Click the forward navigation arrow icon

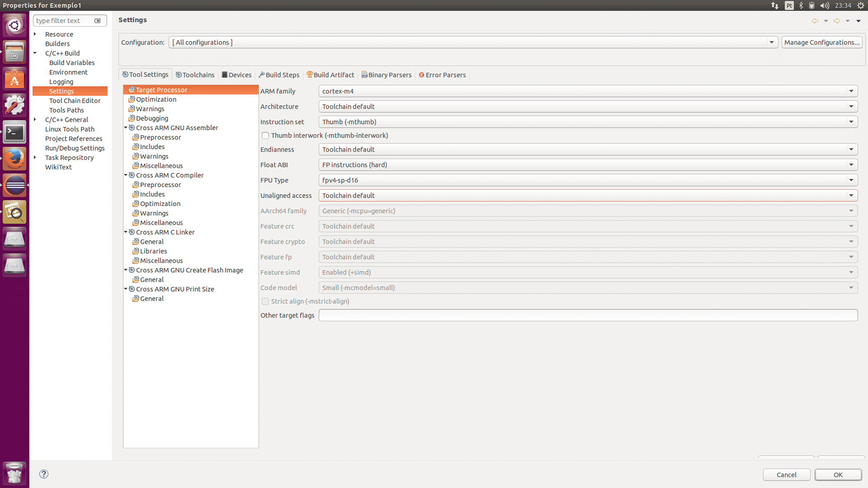[x=837, y=21]
